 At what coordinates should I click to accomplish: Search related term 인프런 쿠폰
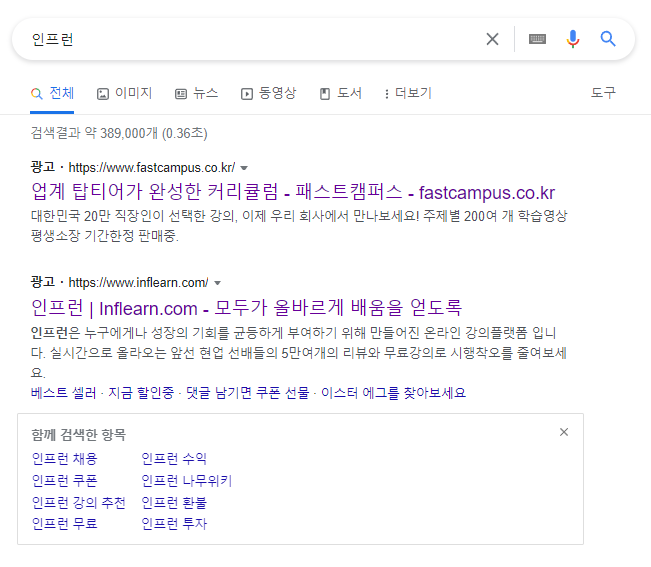pyautogui.click(x=64, y=481)
